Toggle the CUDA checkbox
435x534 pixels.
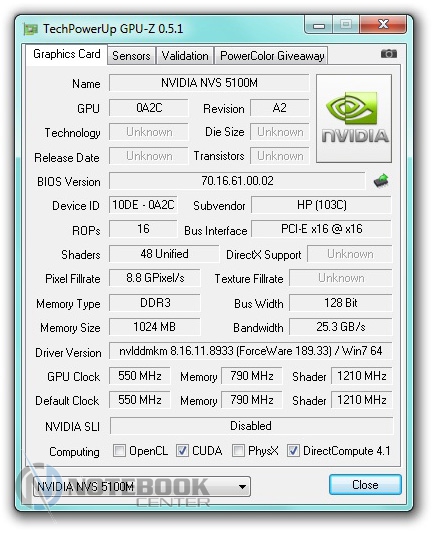pos(182,451)
